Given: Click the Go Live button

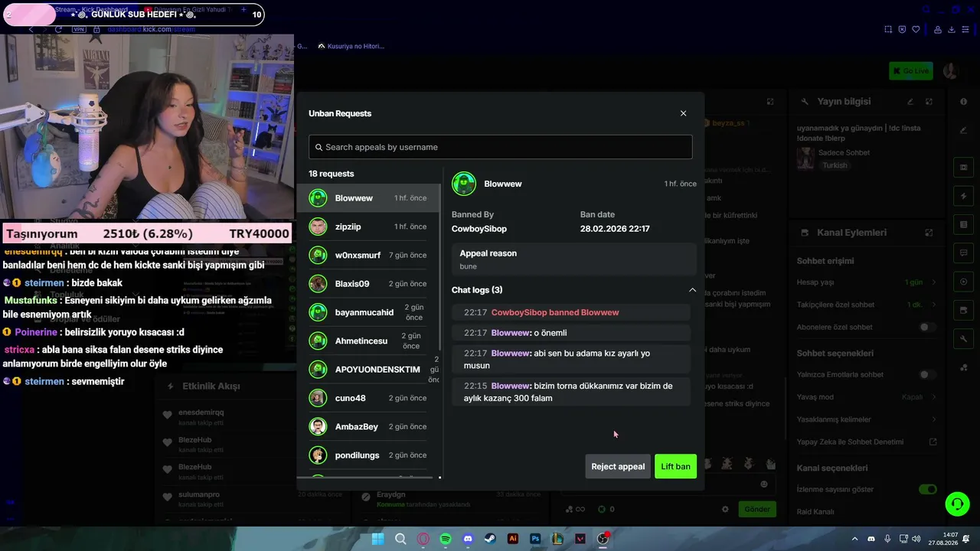Looking at the screenshot, I should [x=911, y=71].
